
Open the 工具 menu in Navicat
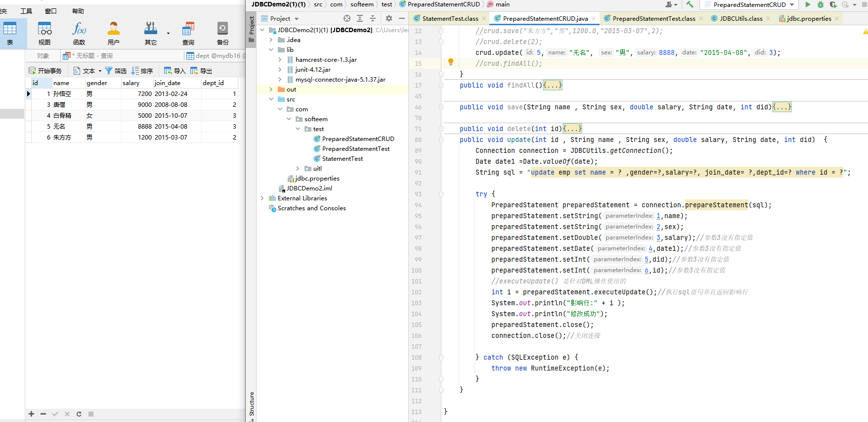[26, 11]
